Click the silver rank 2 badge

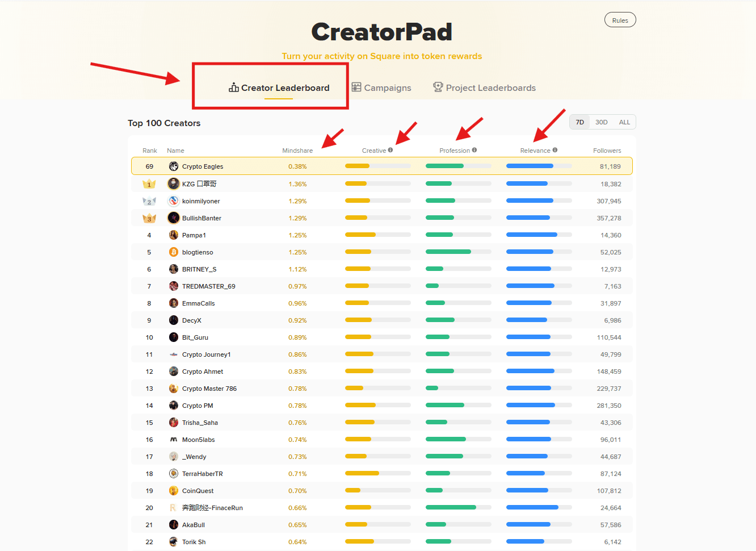[x=149, y=201]
